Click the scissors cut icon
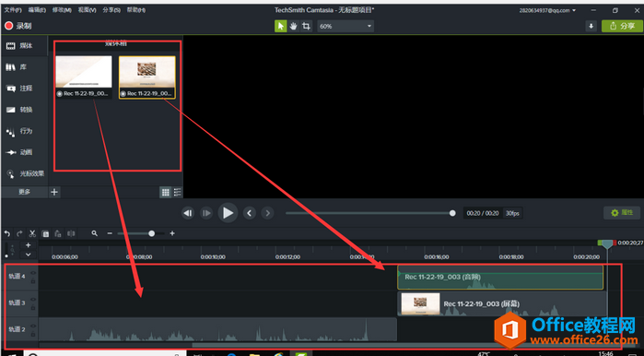The width and height of the screenshot is (644, 356). point(32,233)
